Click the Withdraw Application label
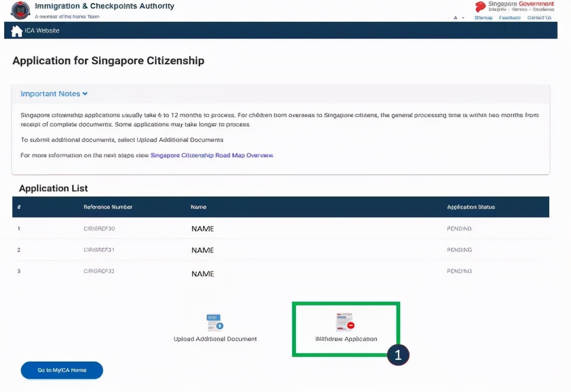Image resolution: width=571 pixels, height=392 pixels. point(346,339)
